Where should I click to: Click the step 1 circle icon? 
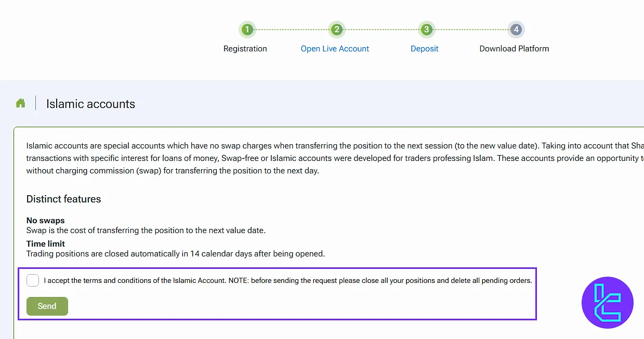pyautogui.click(x=247, y=30)
